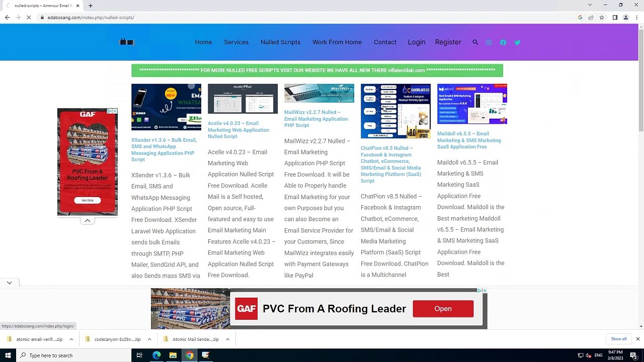644x362 pixels.
Task: Collapse bottom banner with down chevron
Action: tap(9, 283)
